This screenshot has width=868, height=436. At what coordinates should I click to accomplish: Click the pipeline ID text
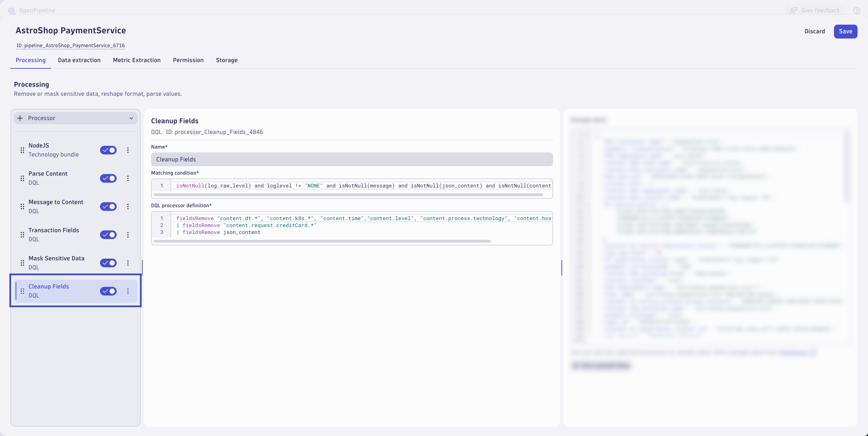point(70,45)
